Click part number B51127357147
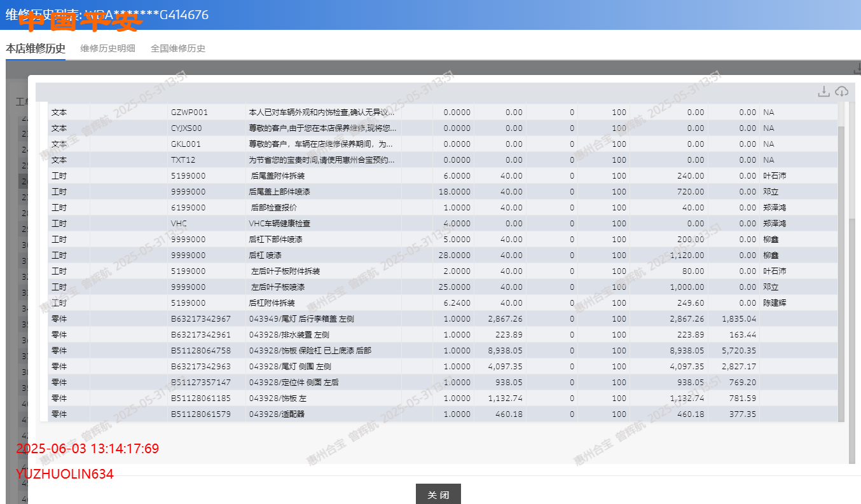The width and height of the screenshot is (861, 504). point(201,383)
